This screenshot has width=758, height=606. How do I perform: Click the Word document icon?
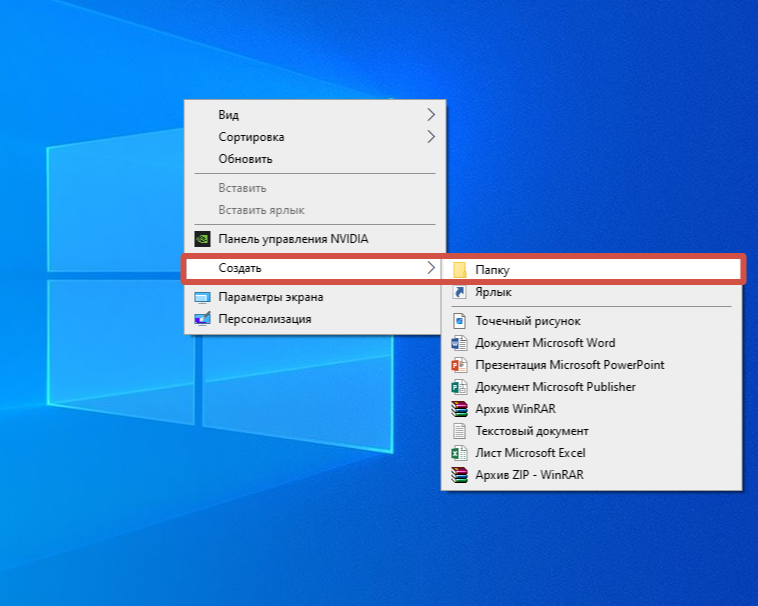pos(459,343)
